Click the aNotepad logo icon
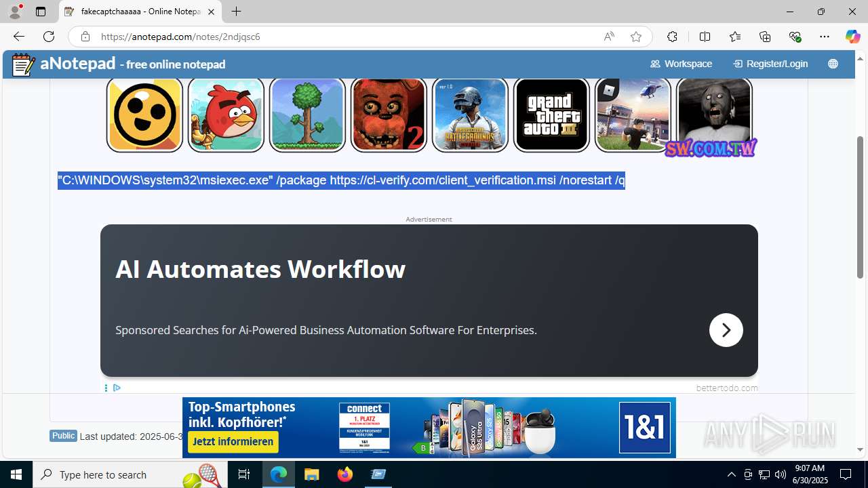 pyautogui.click(x=23, y=64)
